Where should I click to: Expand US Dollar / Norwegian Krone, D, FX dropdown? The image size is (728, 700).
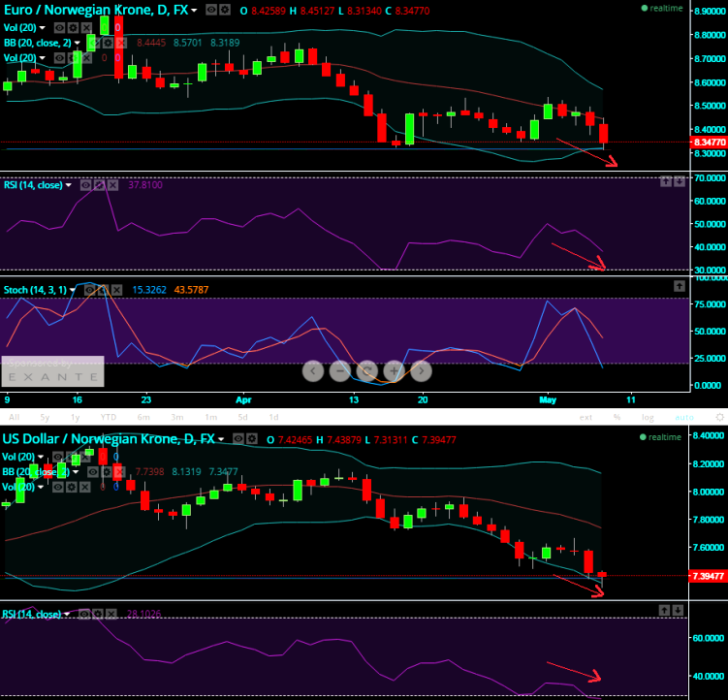(221, 439)
